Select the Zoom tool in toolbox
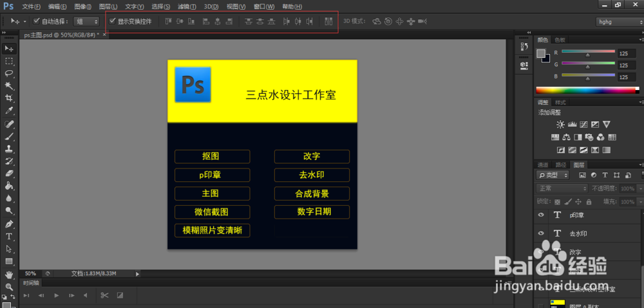The height and width of the screenshot is (308, 644). click(8, 286)
